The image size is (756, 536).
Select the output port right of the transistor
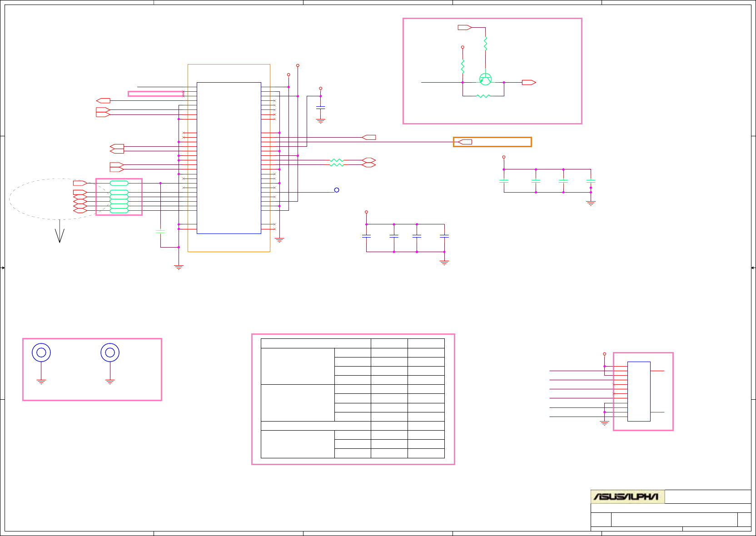point(529,82)
